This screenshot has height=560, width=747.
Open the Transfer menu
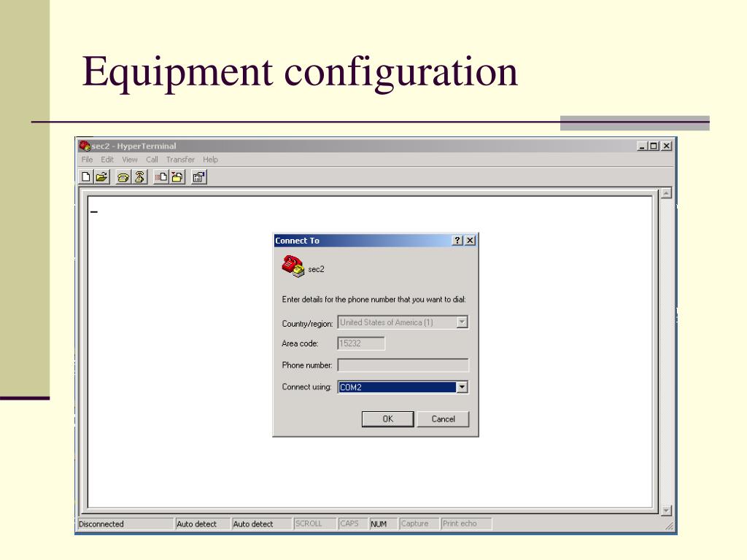point(180,160)
